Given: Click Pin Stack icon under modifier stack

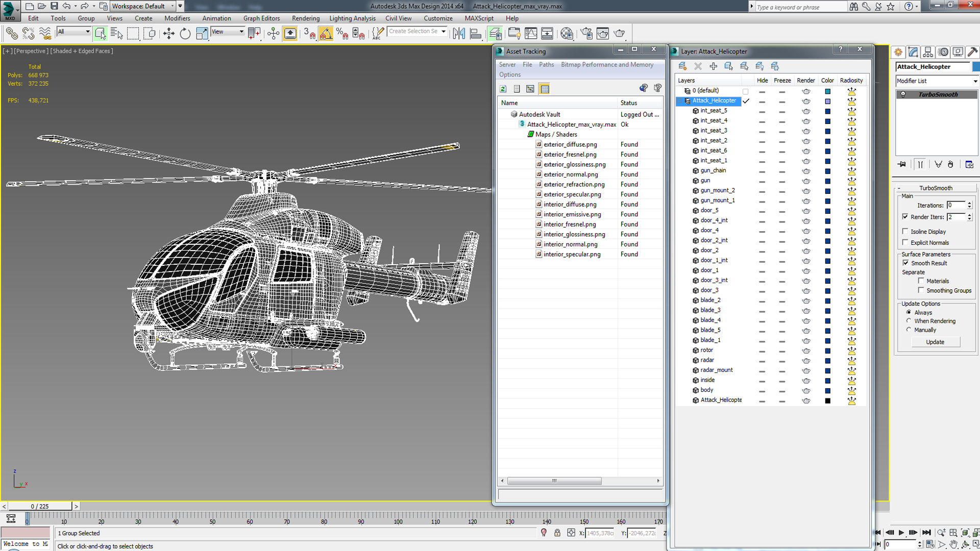Looking at the screenshot, I should coord(902,164).
